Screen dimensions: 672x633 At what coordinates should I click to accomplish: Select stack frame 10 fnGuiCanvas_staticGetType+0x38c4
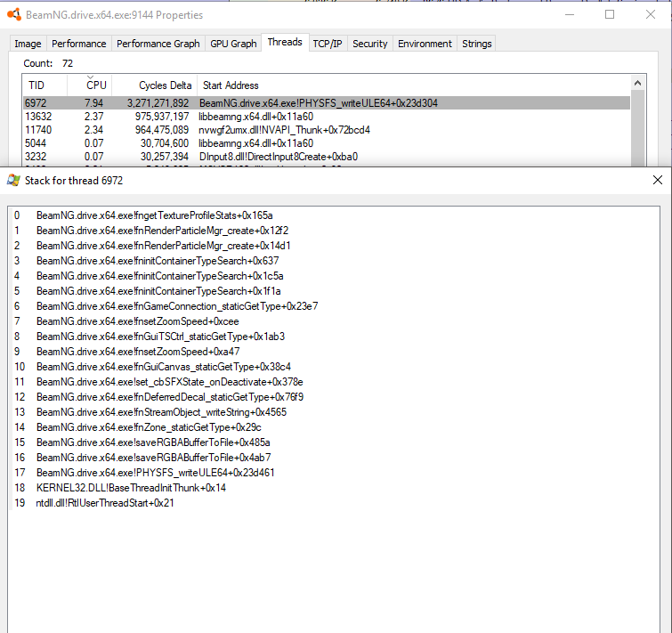334,367
